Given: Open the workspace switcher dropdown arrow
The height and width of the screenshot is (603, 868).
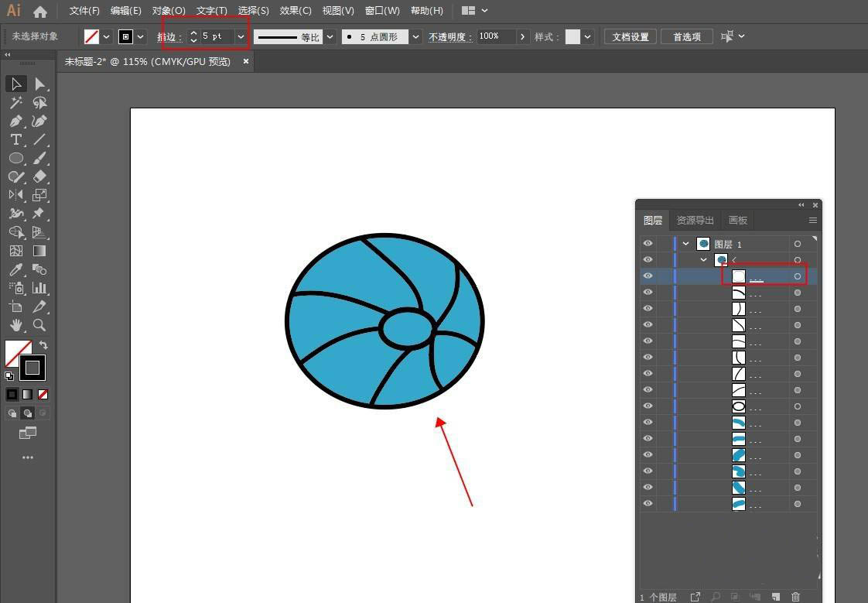Looking at the screenshot, I should click(x=484, y=11).
